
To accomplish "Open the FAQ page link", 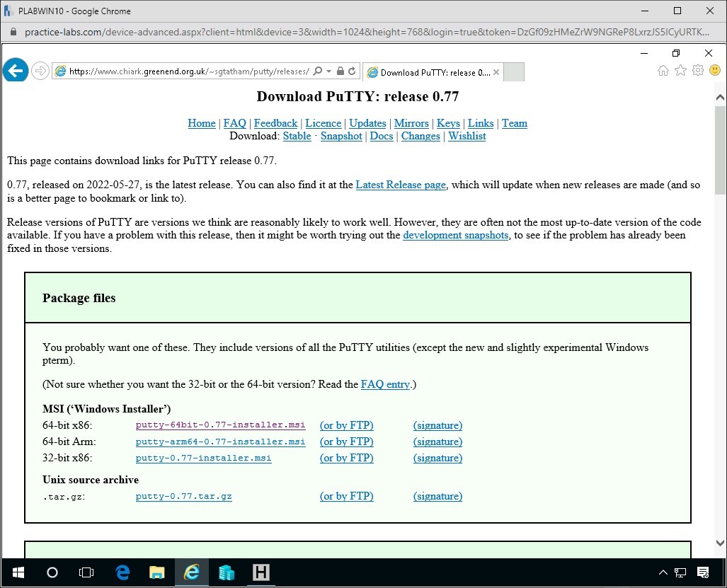I will [234, 123].
